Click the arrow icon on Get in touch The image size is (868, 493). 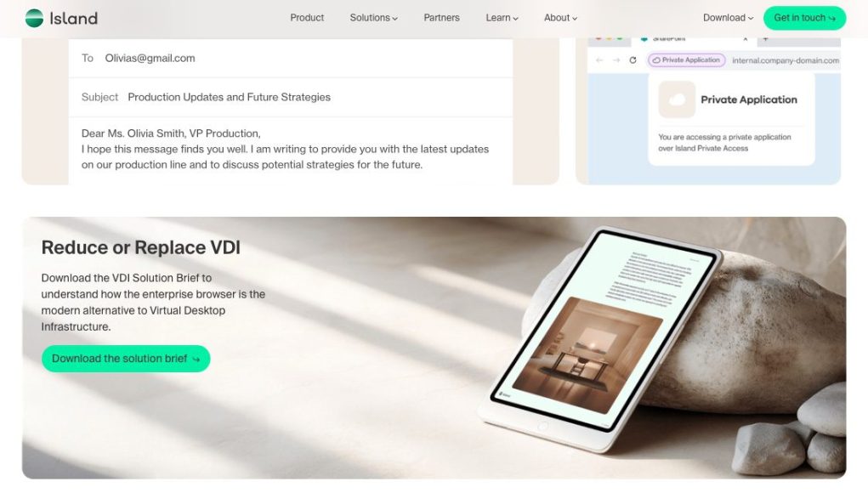tap(831, 18)
